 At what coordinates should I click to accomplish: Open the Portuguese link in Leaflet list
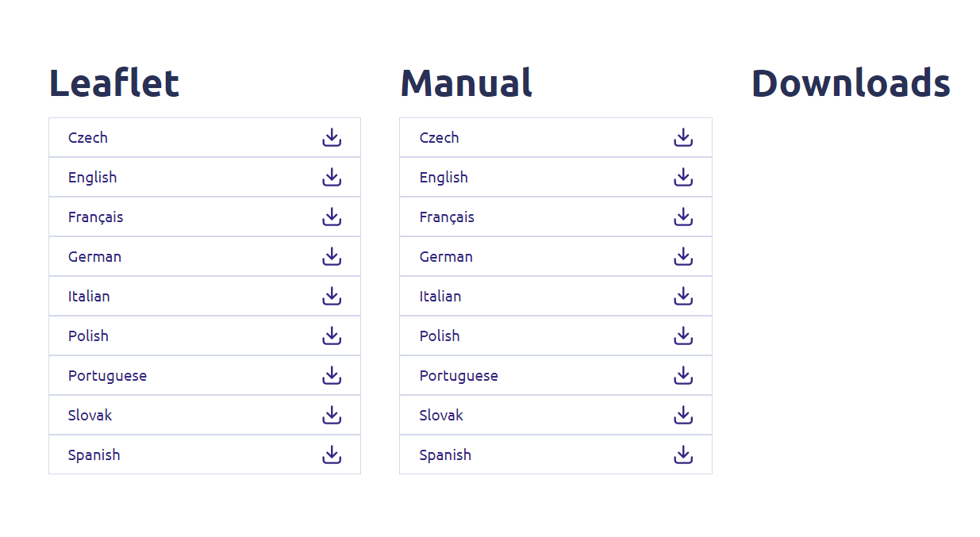click(x=107, y=376)
